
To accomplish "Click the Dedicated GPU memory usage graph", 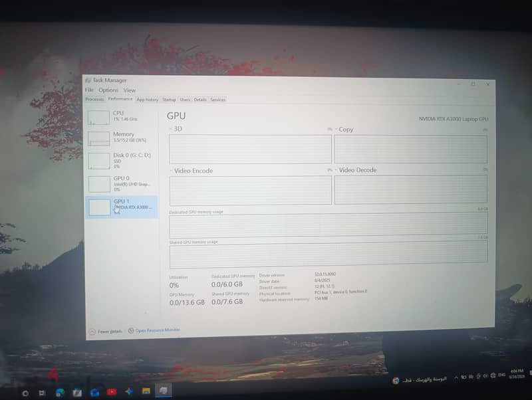I will point(329,225).
